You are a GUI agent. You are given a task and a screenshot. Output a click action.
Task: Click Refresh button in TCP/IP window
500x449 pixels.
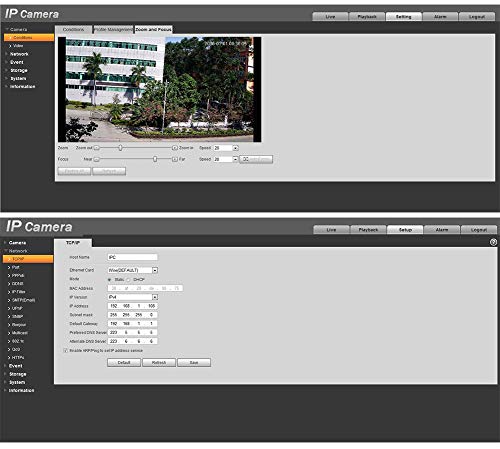(159, 362)
